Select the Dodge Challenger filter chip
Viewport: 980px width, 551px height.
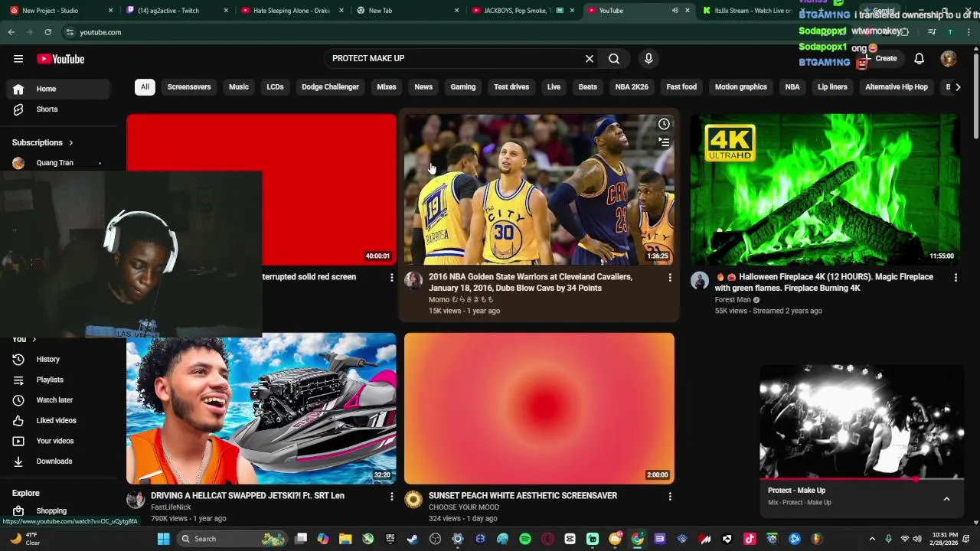click(x=330, y=87)
